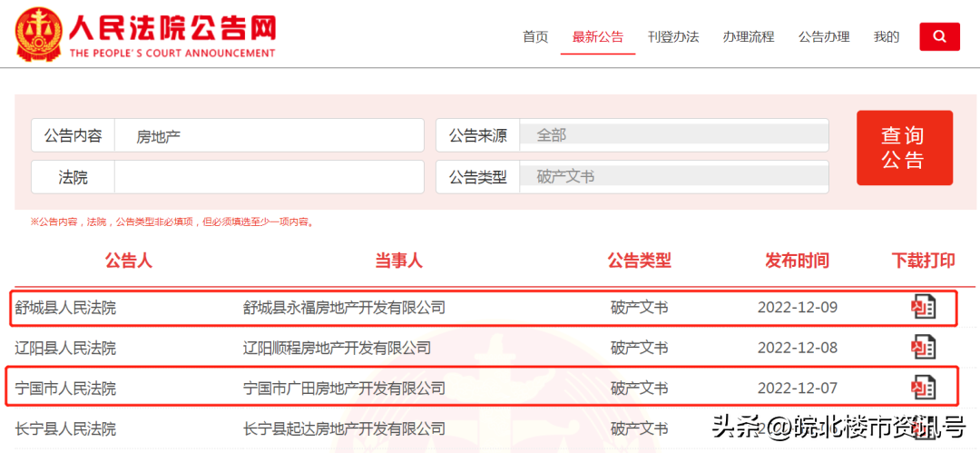Open the People's Court Announcement logo
This screenshot has width=980, height=453.
click(x=145, y=34)
